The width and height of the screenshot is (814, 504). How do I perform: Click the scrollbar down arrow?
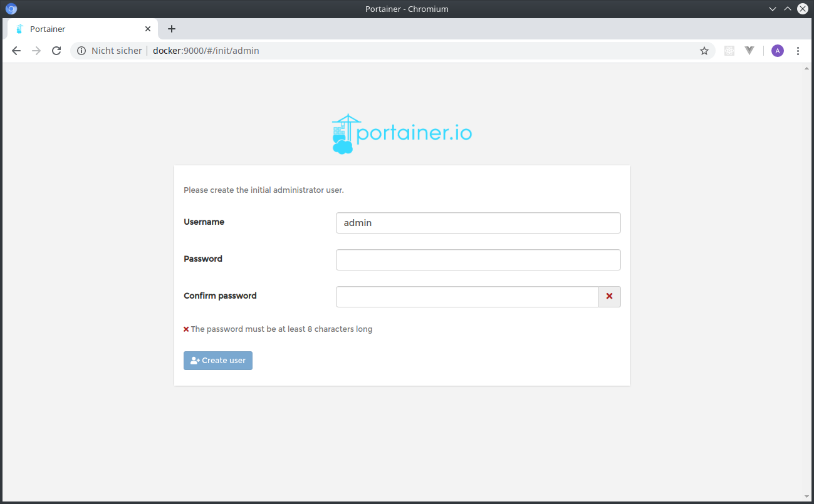(x=806, y=496)
